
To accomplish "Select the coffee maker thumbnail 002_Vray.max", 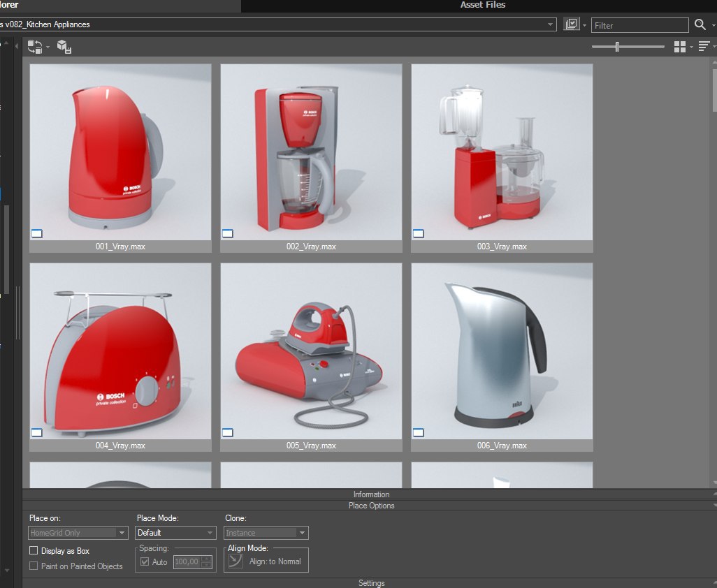I will [311, 152].
